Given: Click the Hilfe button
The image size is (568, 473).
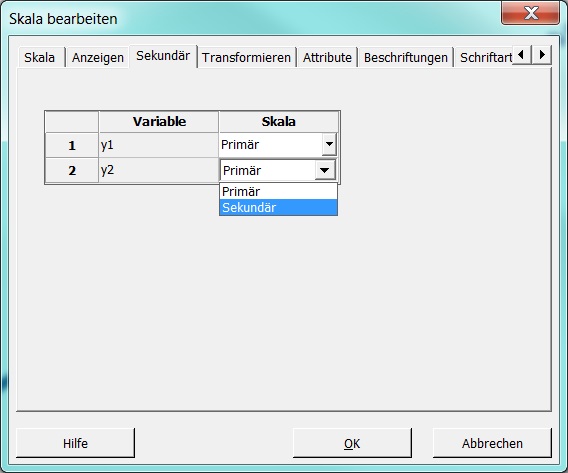Looking at the screenshot, I should (75, 443).
